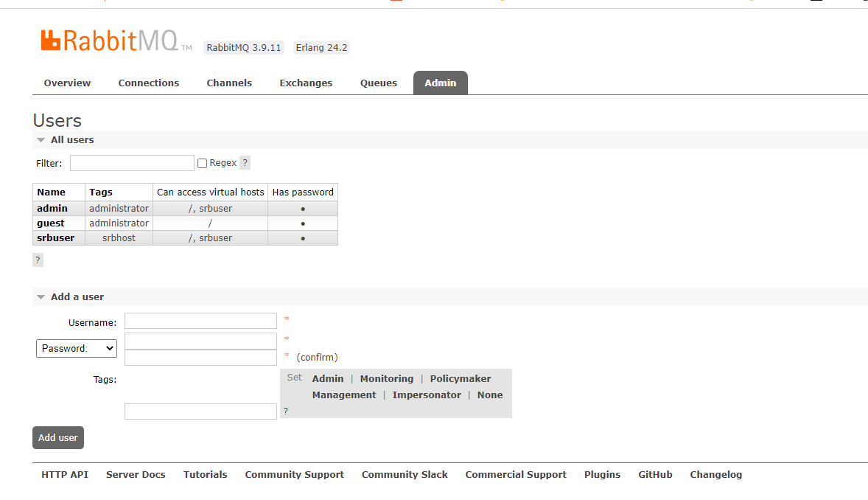Enable the Regex filter checkbox
Viewport: 868px width, 500px height.
tap(202, 164)
